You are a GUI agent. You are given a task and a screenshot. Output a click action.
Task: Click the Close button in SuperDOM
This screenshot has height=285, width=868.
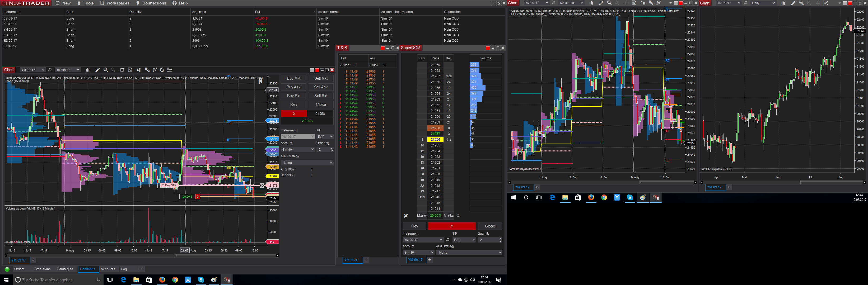(489, 226)
